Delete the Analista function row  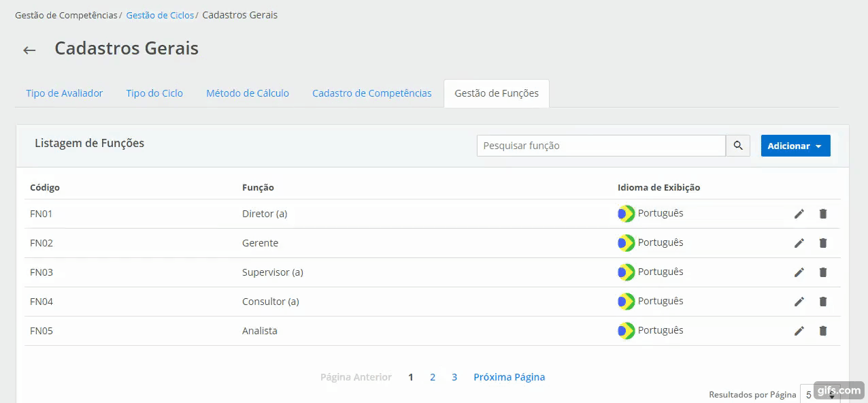click(x=823, y=331)
